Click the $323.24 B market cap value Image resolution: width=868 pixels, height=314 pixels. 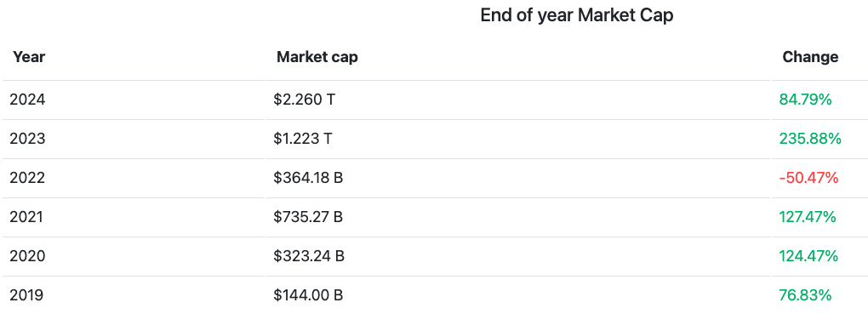(309, 256)
